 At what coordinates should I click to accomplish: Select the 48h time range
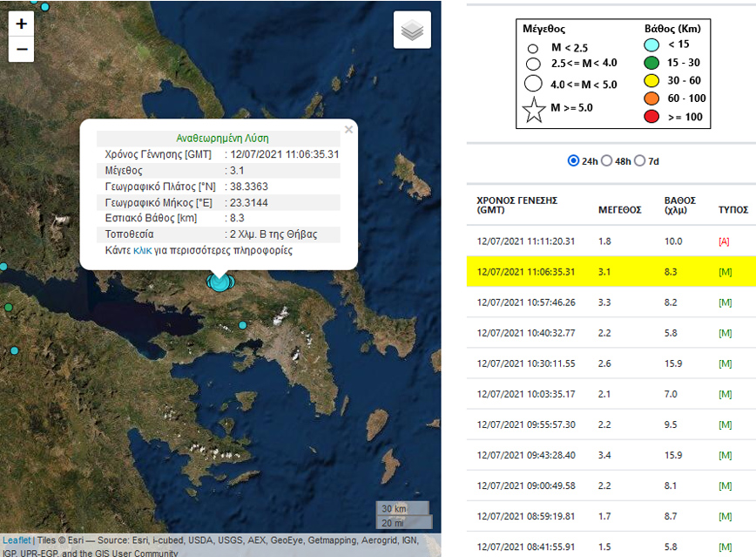tap(607, 160)
